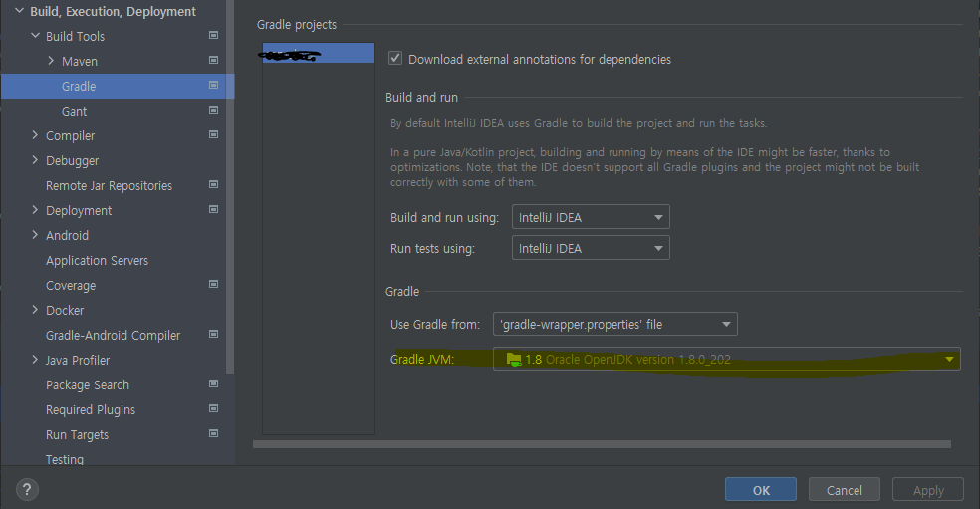Screen dimensions: 980x509
Task: Select Gradle settings page
Action: pos(79,87)
